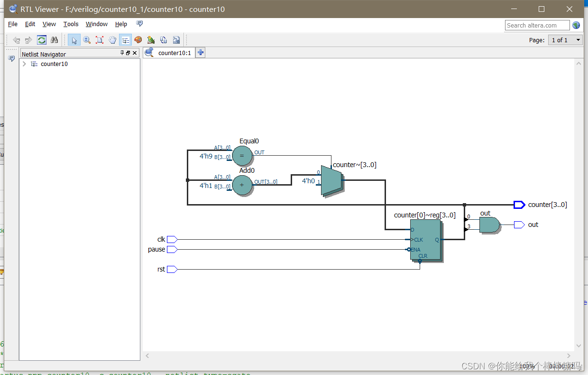
Task: Click the Fit in window icon
Action: click(100, 40)
